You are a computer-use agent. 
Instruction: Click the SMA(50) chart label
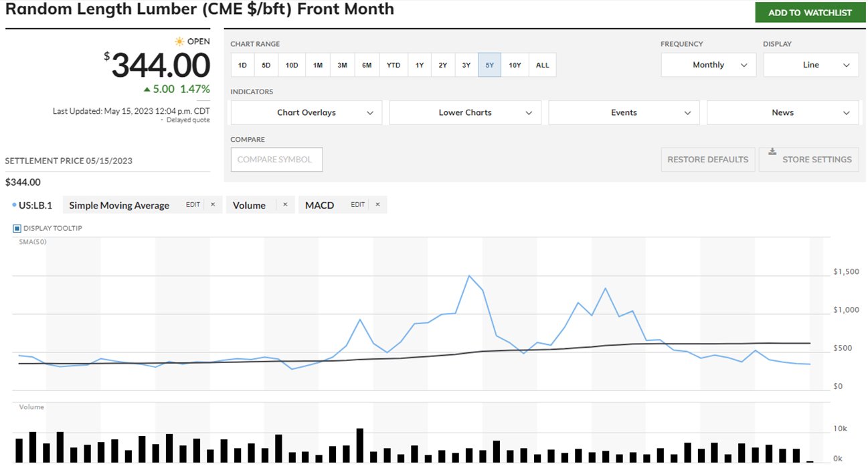pyautogui.click(x=32, y=241)
